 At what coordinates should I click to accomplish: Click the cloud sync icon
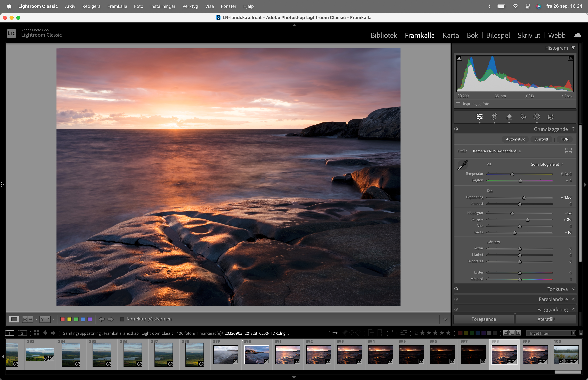(x=577, y=36)
